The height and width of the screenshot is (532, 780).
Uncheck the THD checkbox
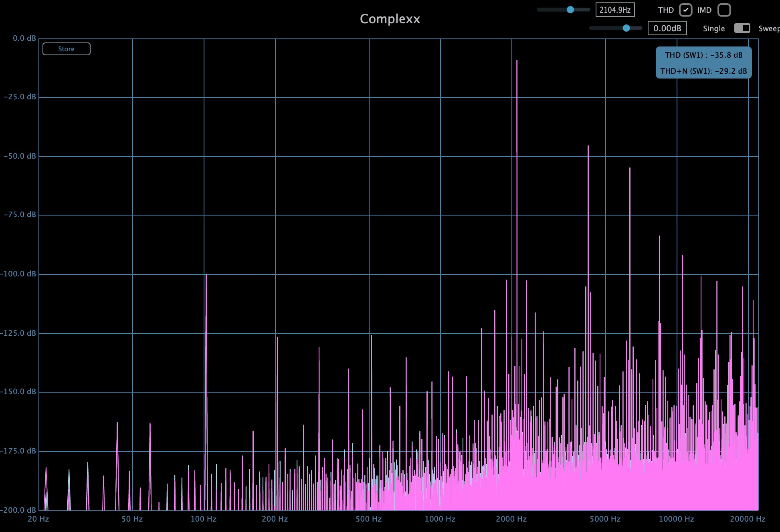click(685, 10)
